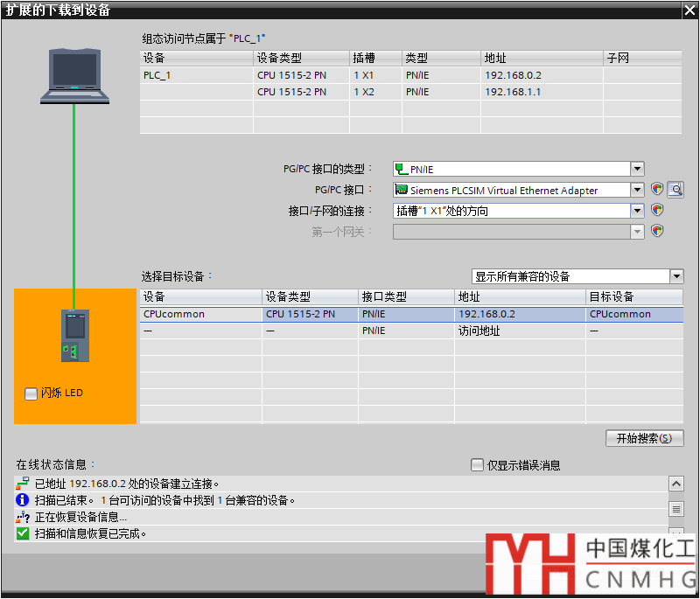Enable the Flash LED checkbox
Image resolution: width=700 pixels, height=599 pixels.
(x=31, y=394)
